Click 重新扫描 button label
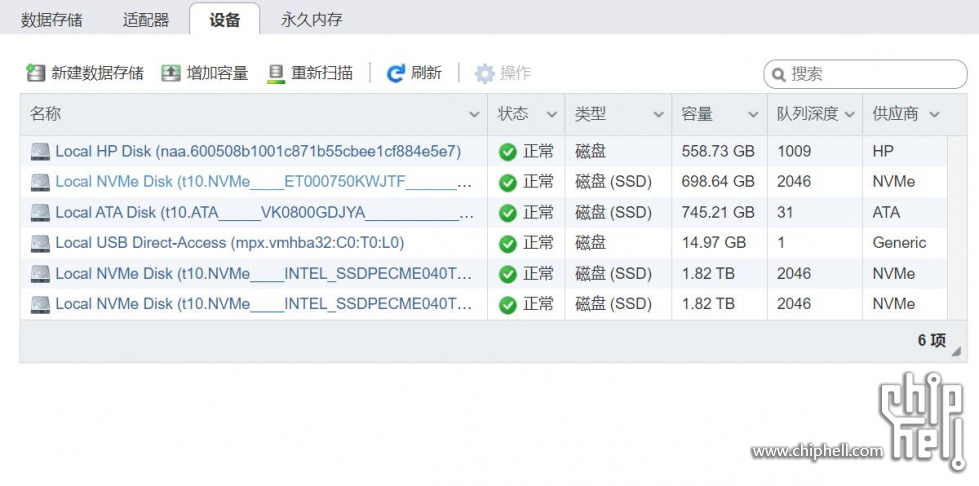The height and width of the screenshot is (486, 979). point(322,73)
